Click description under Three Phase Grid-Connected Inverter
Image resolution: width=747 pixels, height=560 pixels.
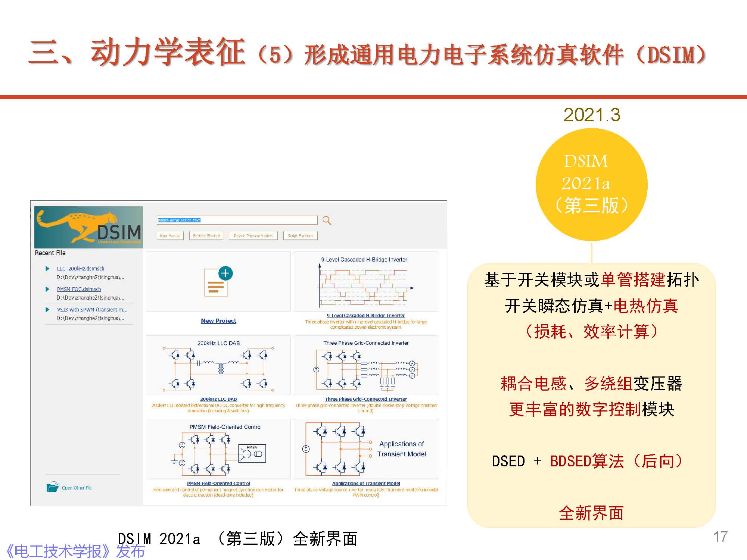click(x=366, y=408)
